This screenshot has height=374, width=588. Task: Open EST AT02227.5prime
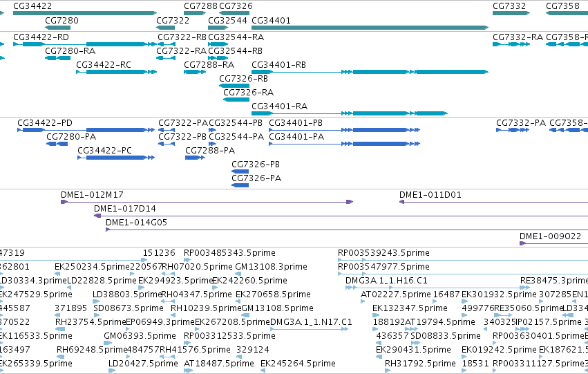(363, 301)
